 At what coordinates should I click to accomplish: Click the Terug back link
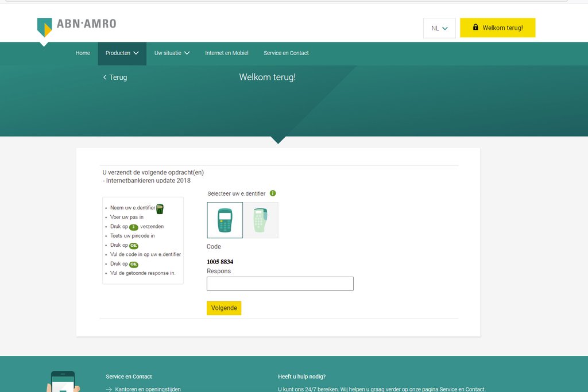tap(115, 77)
